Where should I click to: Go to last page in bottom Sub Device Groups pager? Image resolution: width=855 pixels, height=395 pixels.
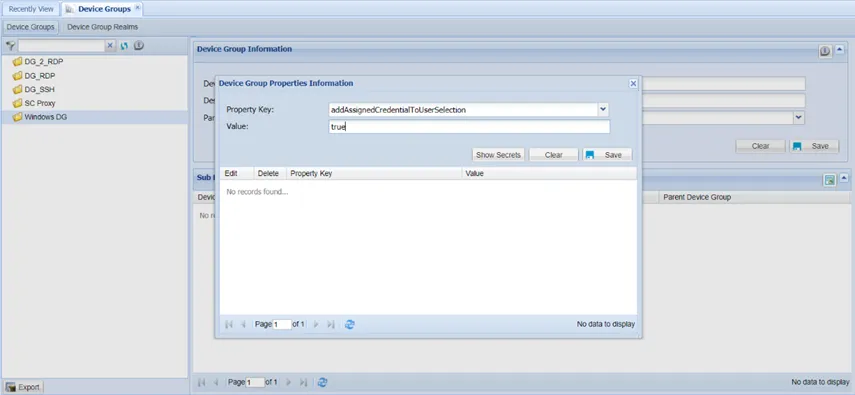click(304, 382)
